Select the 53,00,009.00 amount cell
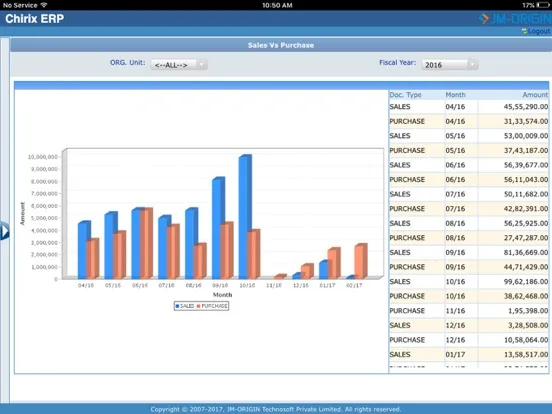 pos(513,136)
